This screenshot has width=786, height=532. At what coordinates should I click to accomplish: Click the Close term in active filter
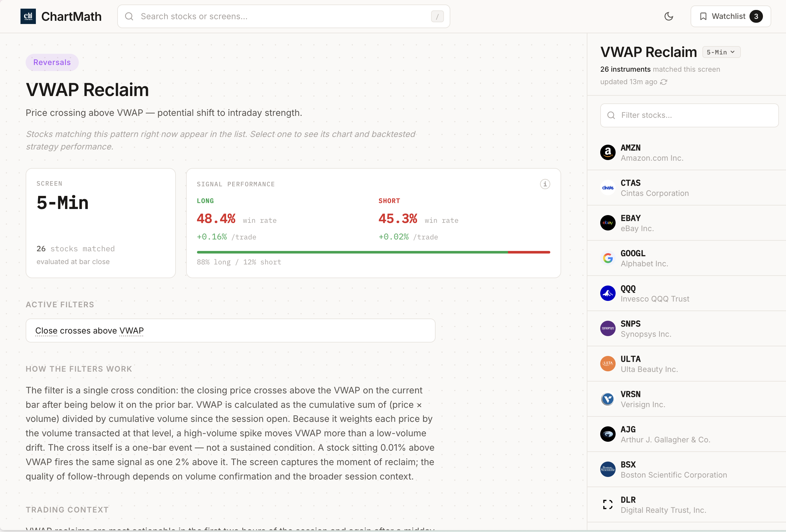click(x=46, y=331)
